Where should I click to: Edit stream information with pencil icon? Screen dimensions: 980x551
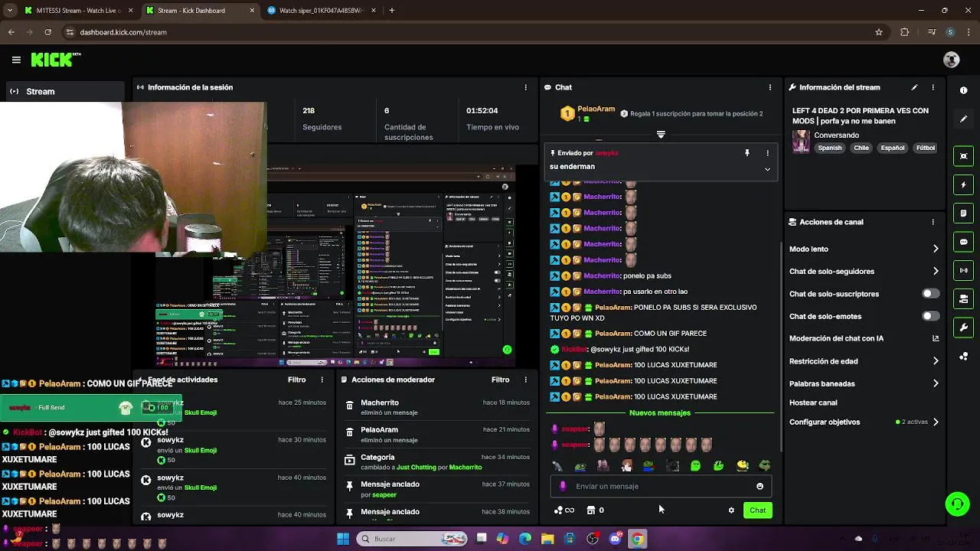[x=914, y=87]
